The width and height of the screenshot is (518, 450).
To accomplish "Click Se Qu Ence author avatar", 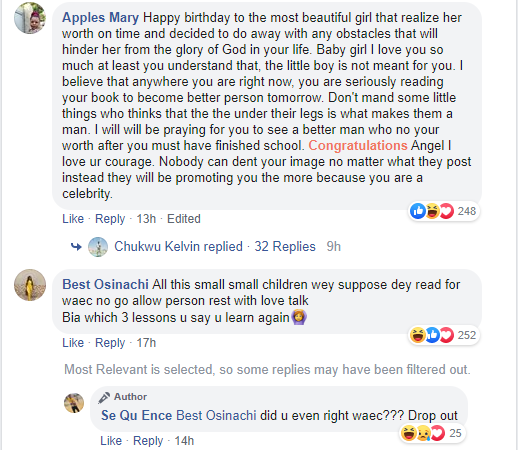I will 74,403.
